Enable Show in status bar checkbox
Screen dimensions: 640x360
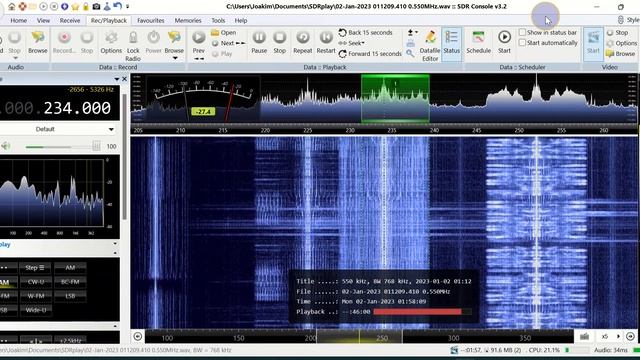click(x=522, y=32)
